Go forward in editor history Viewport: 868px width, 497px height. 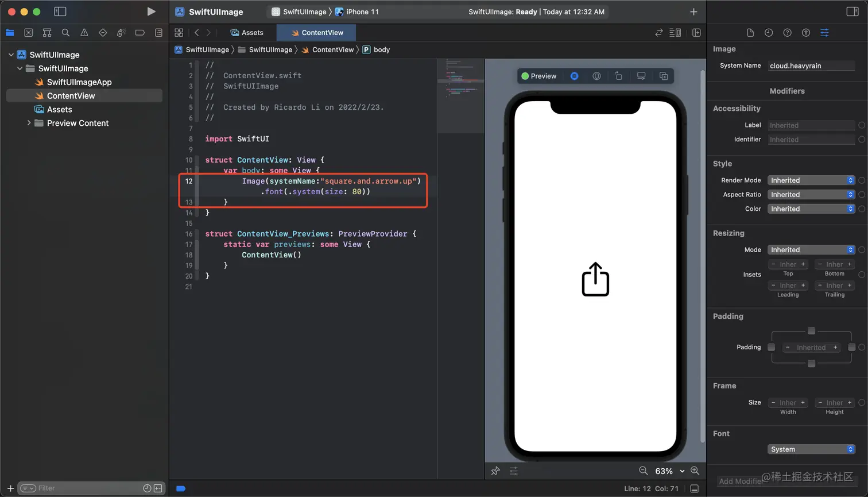pyautogui.click(x=208, y=33)
